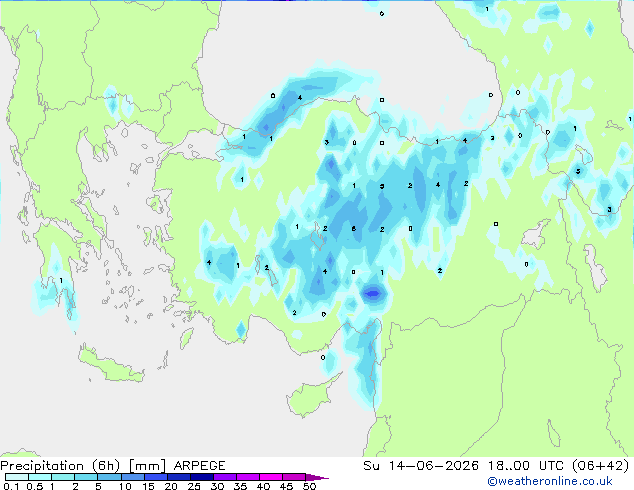
Task: Select the '20' legend scale value
Action: 171,486
